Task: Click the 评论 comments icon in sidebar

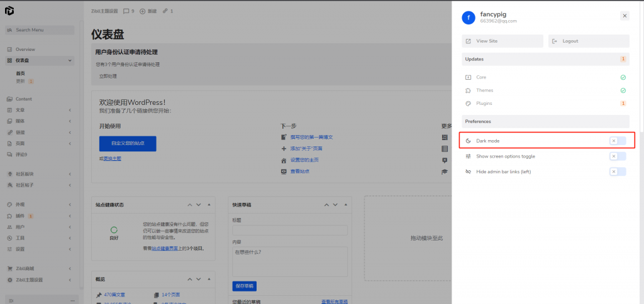Action: click(9, 155)
